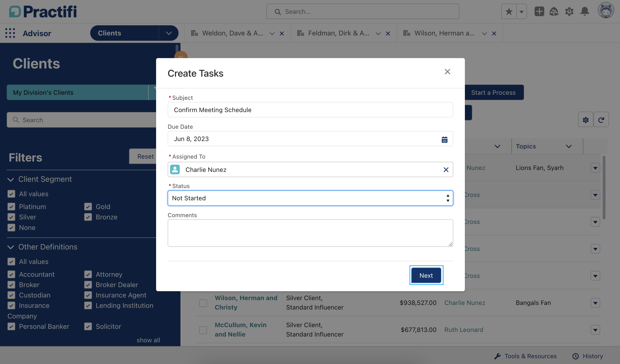Switch to the Feldman, Dirk & A... tab
Screen dimensions: 620x364
(338, 33)
